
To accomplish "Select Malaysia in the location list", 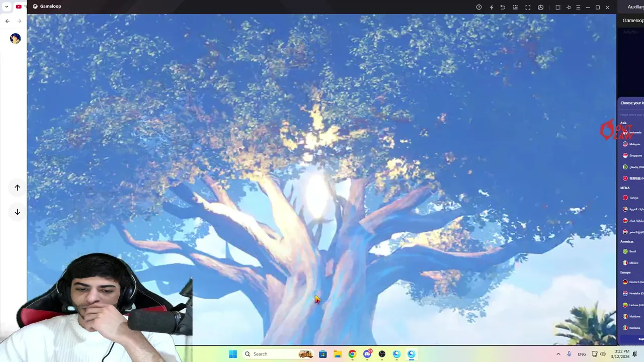I will (x=631, y=144).
